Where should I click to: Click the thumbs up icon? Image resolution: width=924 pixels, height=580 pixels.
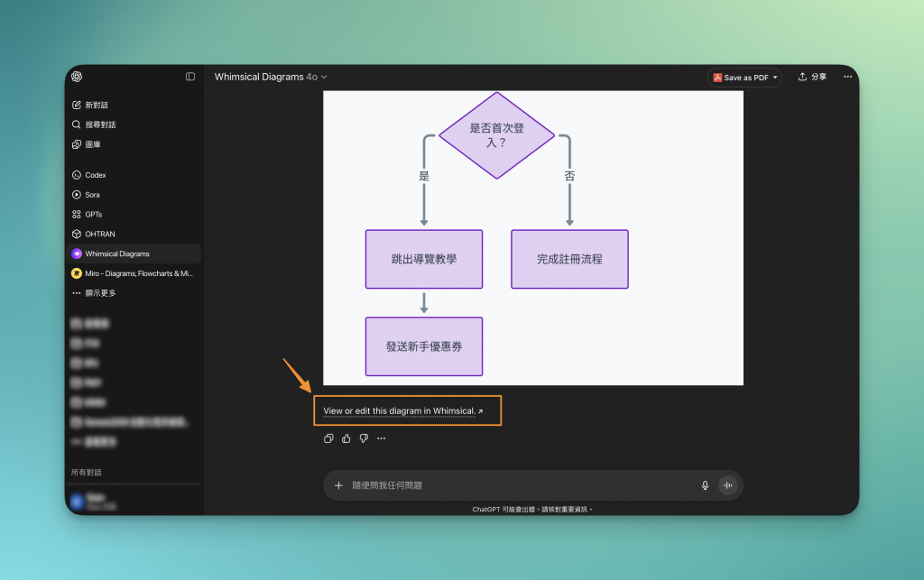346,438
